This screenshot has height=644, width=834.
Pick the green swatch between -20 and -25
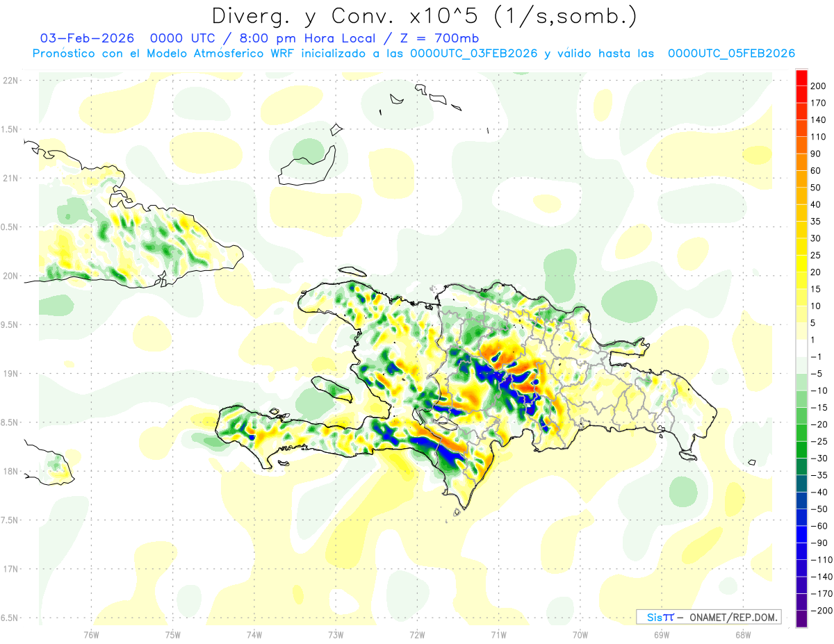click(x=801, y=433)
